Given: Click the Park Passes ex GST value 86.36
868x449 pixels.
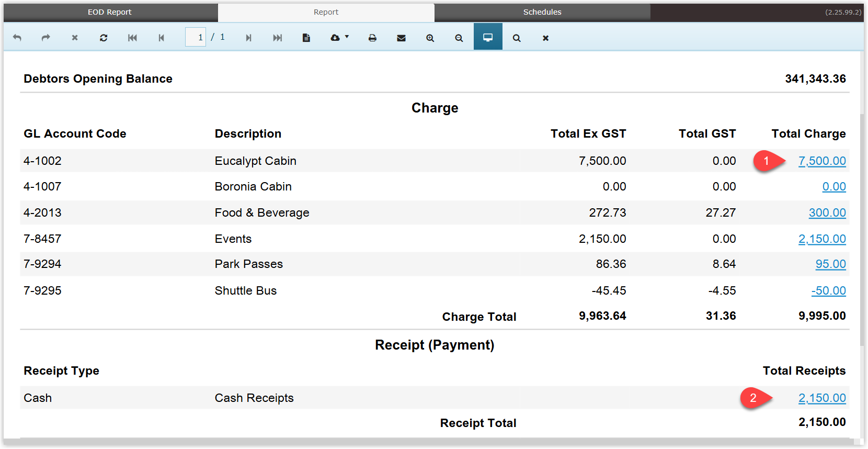Looking at the screenshot, I should [x=611, y=264].
